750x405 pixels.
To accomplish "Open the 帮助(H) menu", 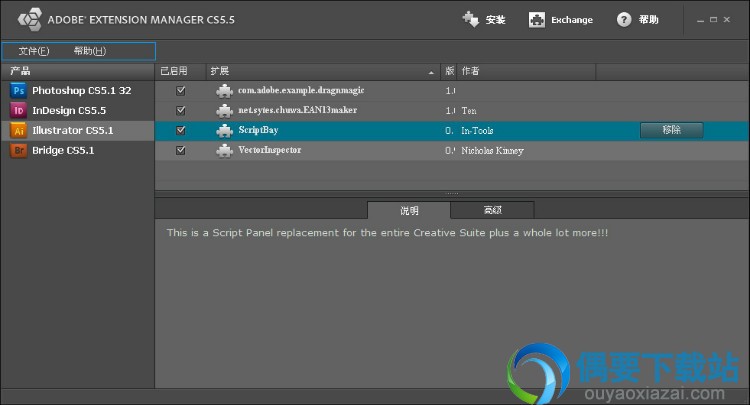I will tap(90, 51).
